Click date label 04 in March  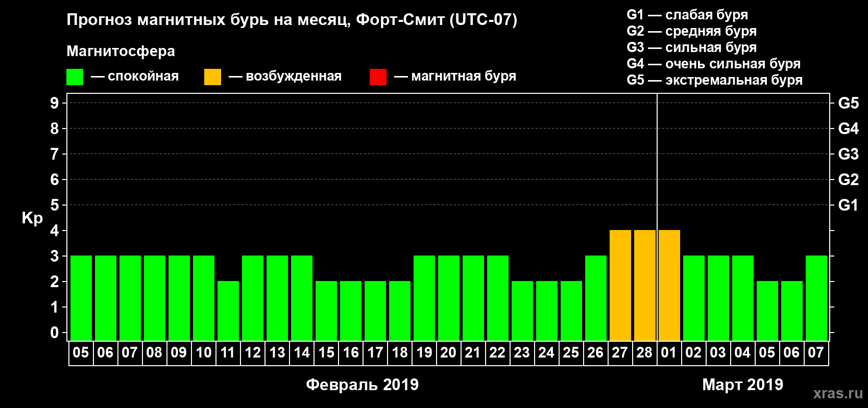point(742,352)
